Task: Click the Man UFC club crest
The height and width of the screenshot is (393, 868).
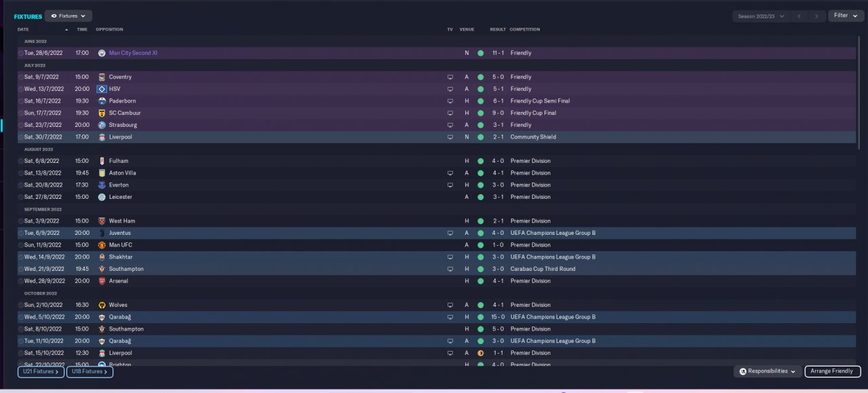Action: [x=102, y=245]
